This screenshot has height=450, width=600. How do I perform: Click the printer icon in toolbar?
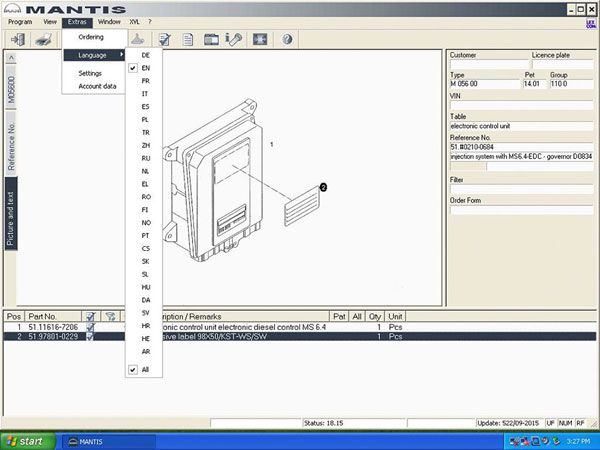pyautogui.click(x=44, y=39)
